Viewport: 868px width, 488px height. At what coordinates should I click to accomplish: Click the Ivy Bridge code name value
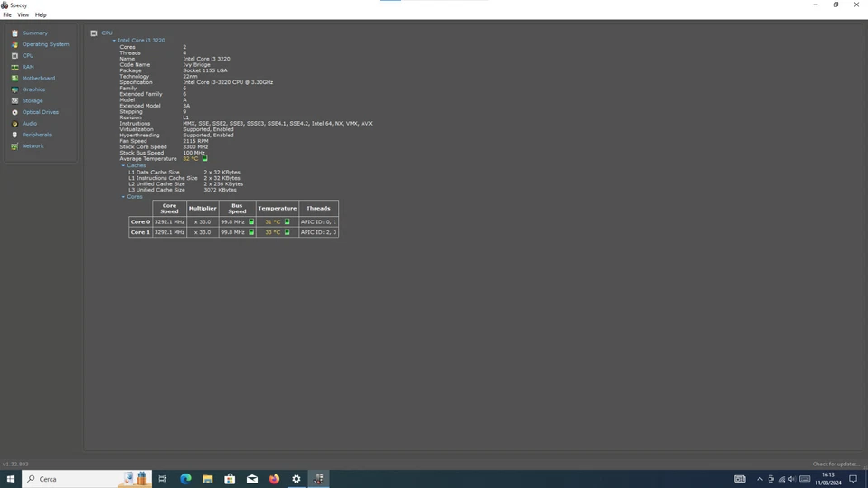point(196,65)
